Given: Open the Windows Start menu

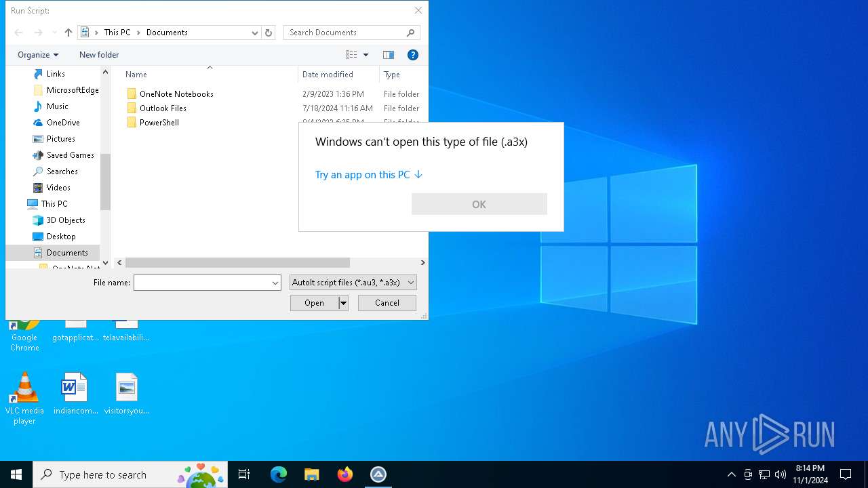Looking at the screenshot, I should (16, 474).
